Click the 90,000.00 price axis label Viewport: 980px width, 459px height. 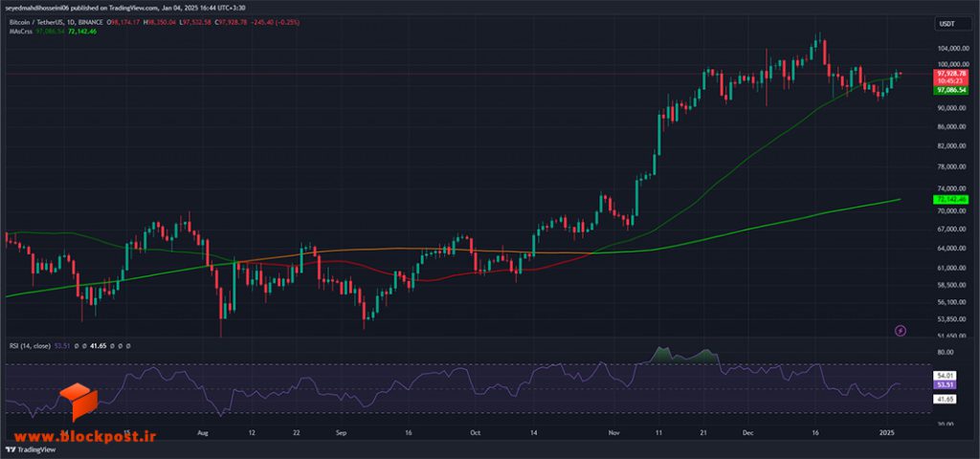click(951, 108)
